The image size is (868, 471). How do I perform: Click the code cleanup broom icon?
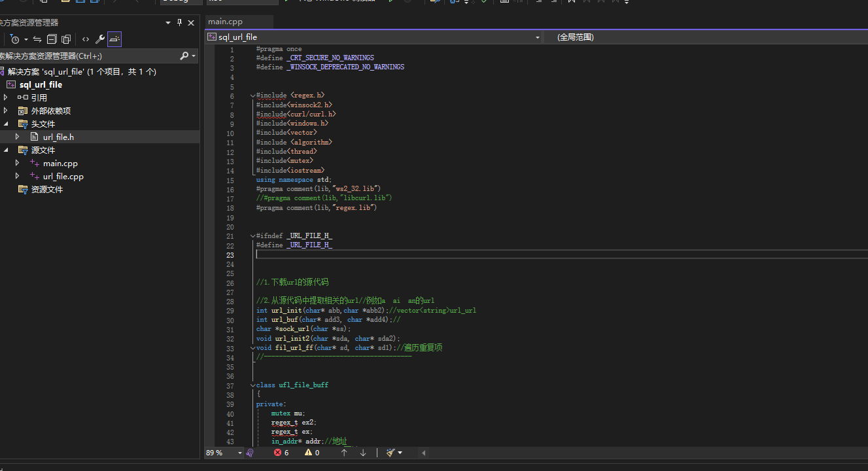391,453
